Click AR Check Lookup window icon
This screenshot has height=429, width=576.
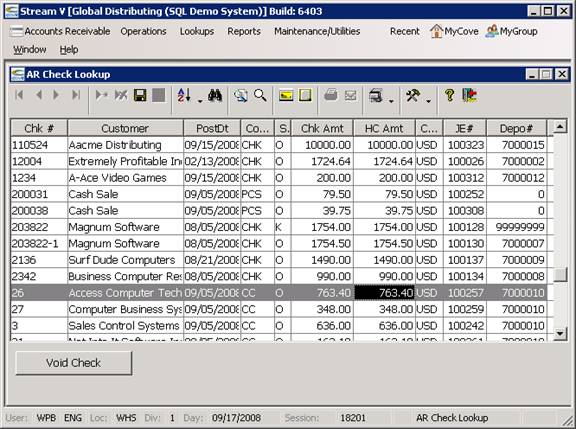[x=17, y=75]
